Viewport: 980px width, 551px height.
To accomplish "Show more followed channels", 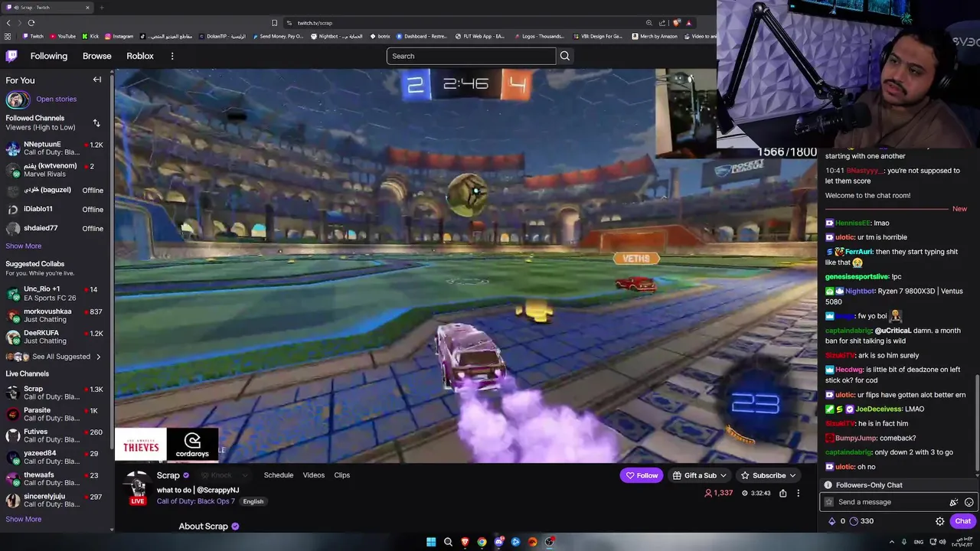I will pos(24,246).
